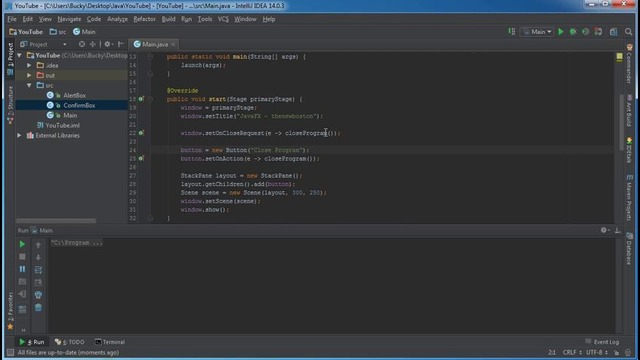The image size is (640, 360).
Task: Select ConfirmBox class in project tree
Action: tap(79, 105)
